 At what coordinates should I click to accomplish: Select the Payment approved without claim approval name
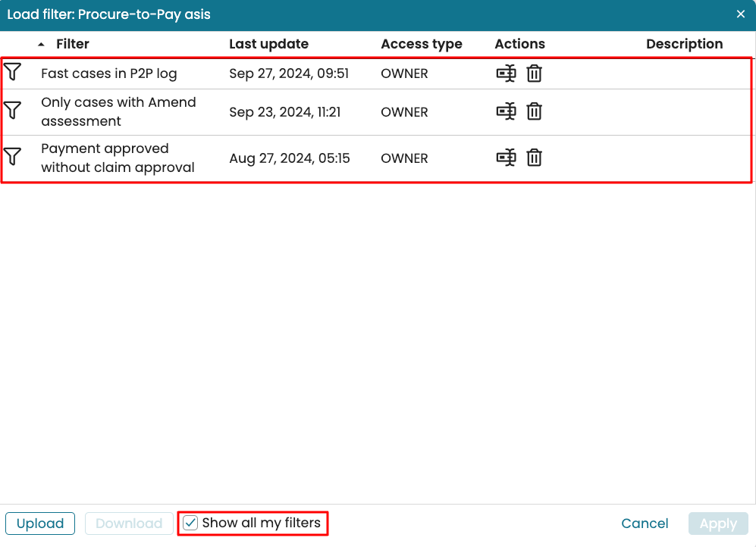coord(118,158)
